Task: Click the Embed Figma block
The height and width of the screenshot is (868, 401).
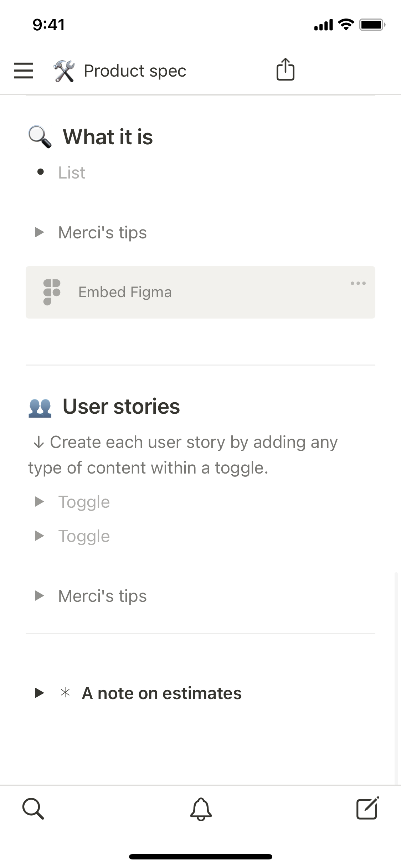Action: 200,292
